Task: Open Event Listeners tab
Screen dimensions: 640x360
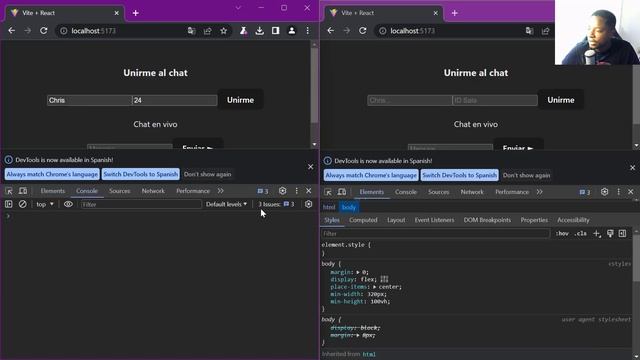Action: 434,220
